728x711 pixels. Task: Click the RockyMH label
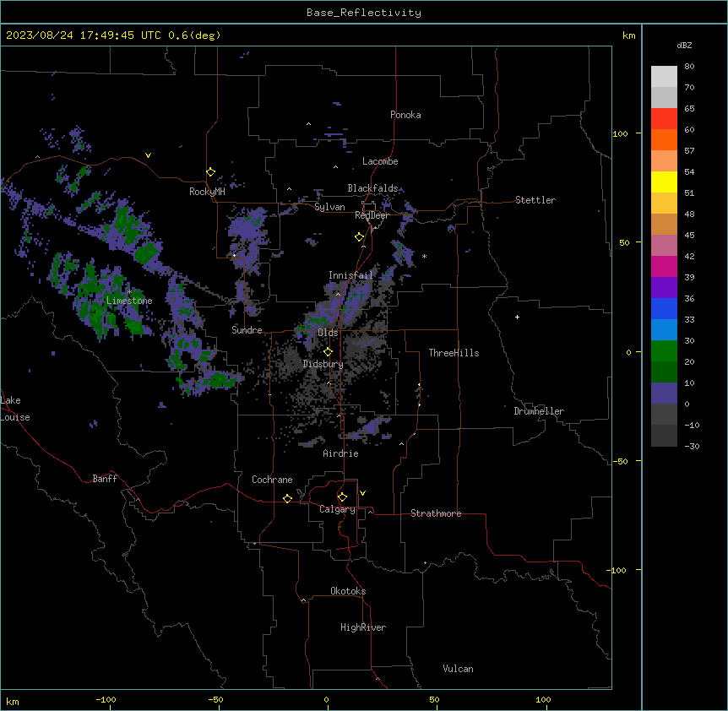point(207,192)
